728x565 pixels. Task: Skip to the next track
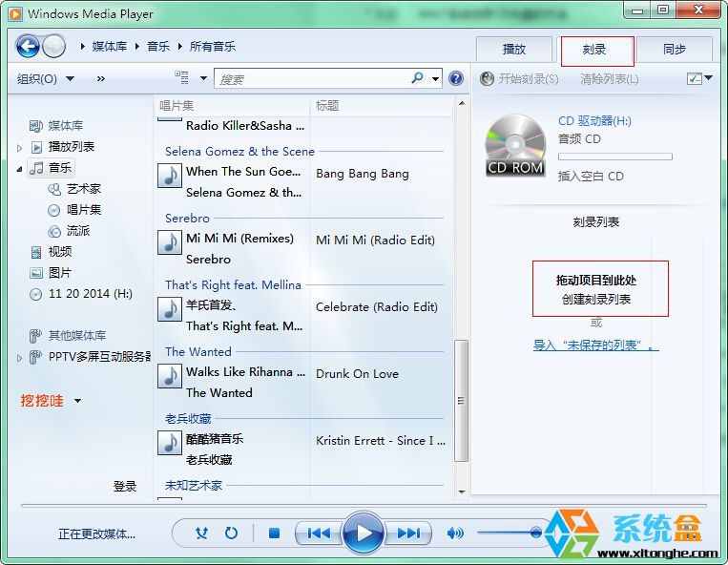[x=408, y=534]
